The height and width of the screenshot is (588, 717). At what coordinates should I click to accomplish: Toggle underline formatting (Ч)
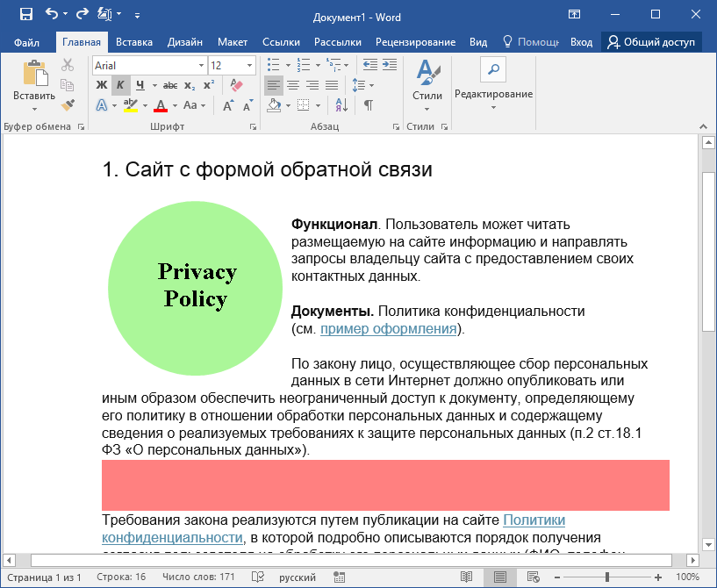pos(140,85)
